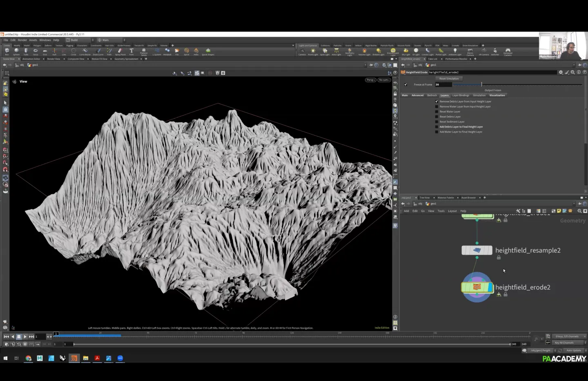Open the Windows menu in menu bar
Screen dimensions: 588x381
click(45, 40)
